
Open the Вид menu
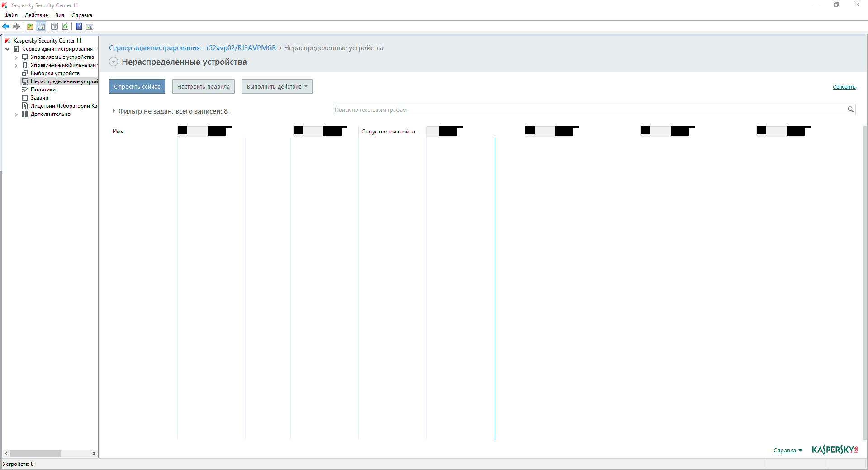tap(60, 15)
